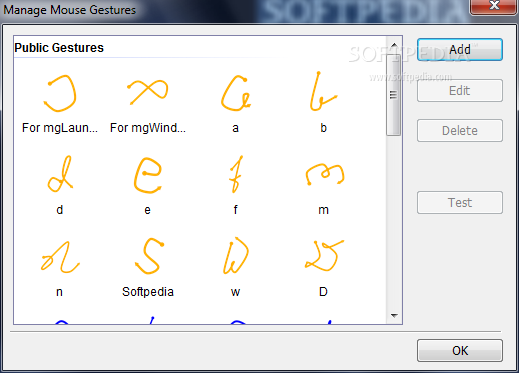Viewport: 519px width, 373px height.
Task: Click the 'For mgWind...' label text
Action: (148, 128)
